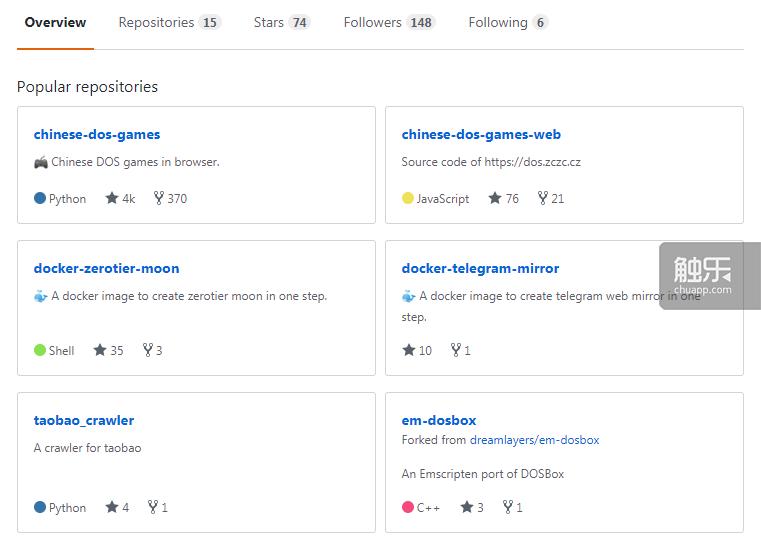Click the star icon on em-dosbox
761x553 pixels.
[466, 507]
